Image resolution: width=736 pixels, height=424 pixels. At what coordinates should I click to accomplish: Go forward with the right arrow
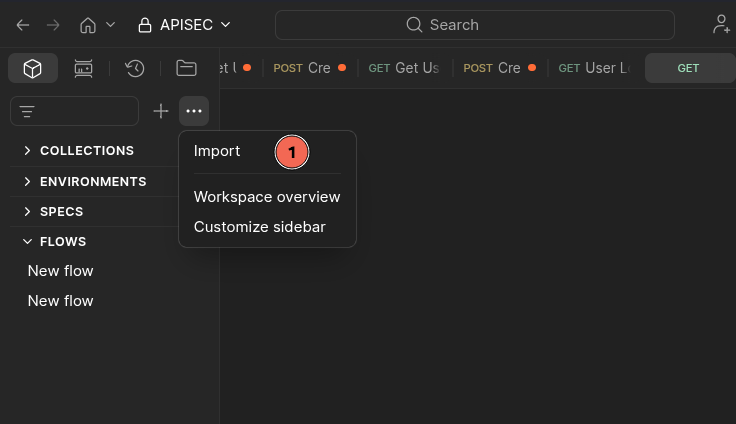(53, 25)
